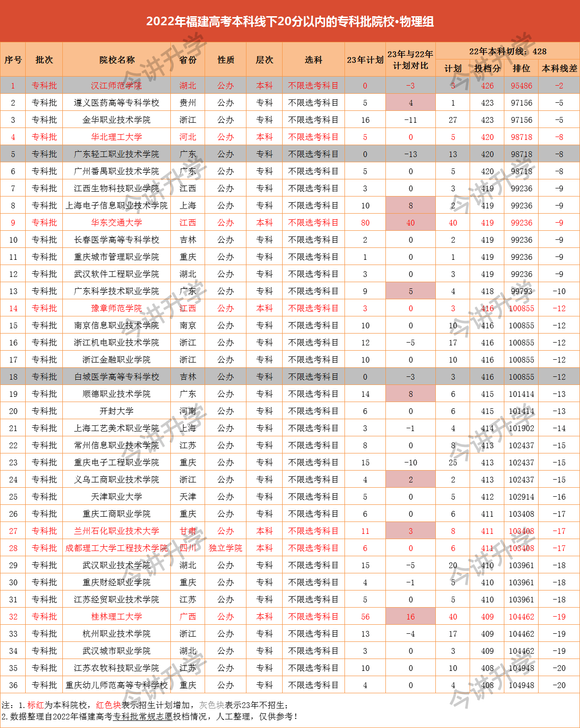The width and height of the screenshot is (580, 728).
Task: Click the 贵州 province cell
Action: (188, 103)
